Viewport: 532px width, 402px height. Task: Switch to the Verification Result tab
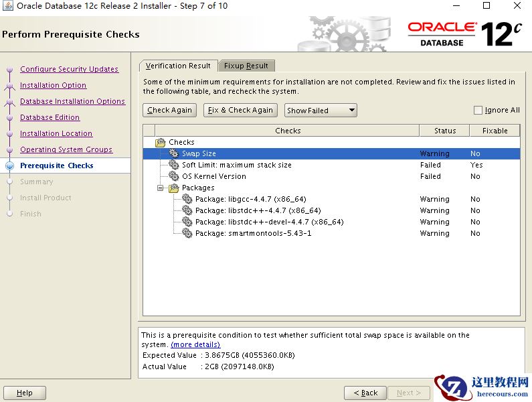pos(178,66)
